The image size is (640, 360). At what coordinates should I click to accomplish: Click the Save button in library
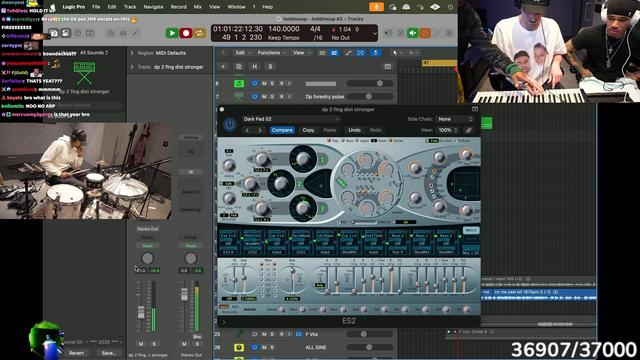[109, 353]
